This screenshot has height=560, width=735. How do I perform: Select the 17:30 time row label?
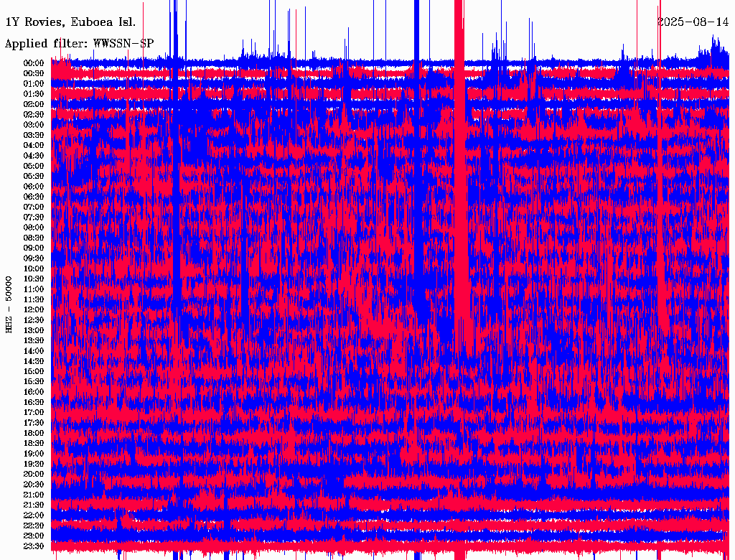tap(34, 423)
